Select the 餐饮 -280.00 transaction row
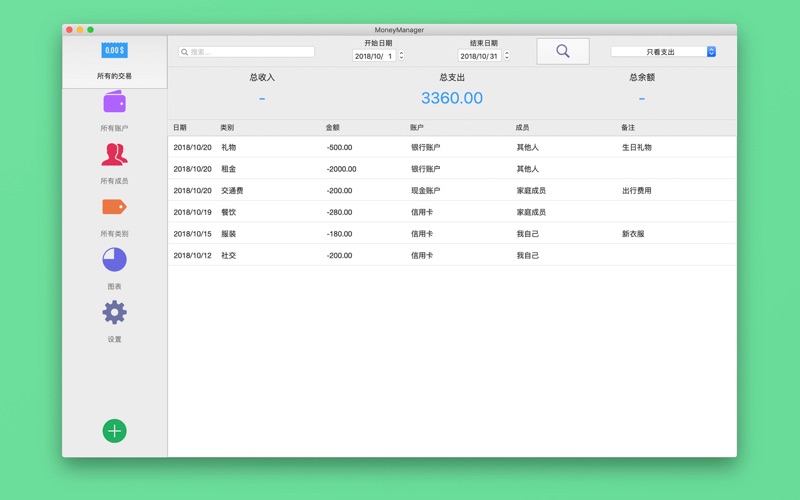 coord(450,212)
